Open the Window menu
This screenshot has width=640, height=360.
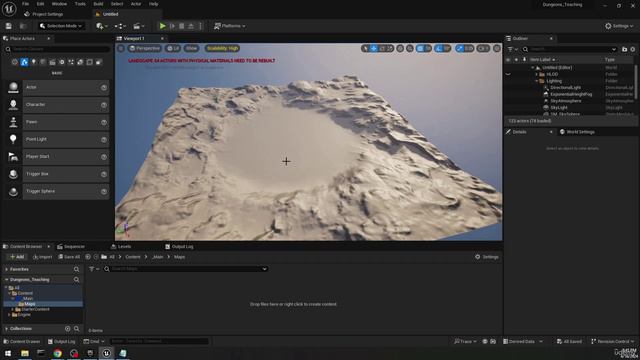pos(59,4)
